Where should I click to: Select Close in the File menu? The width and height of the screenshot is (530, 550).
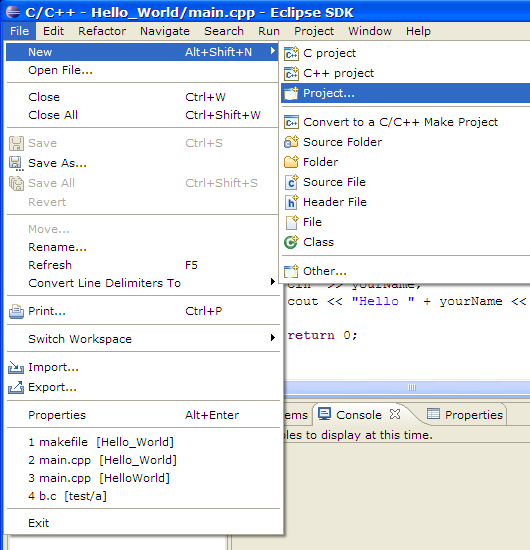pyautogui.click(x=142, y=97)
